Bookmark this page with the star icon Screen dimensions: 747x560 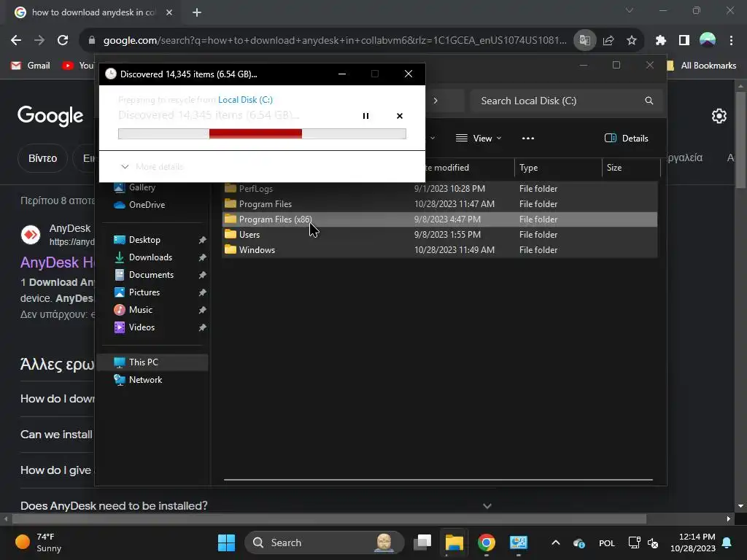(631, 41)
